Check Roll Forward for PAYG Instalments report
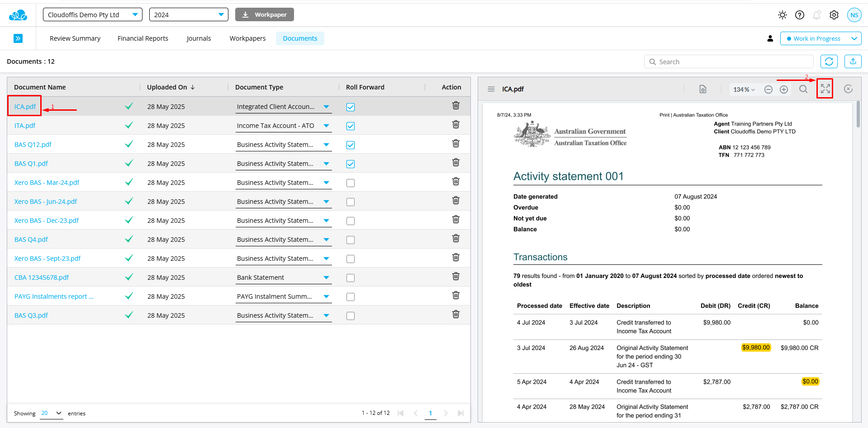This screenshot has height=428, width=868. 351,297
